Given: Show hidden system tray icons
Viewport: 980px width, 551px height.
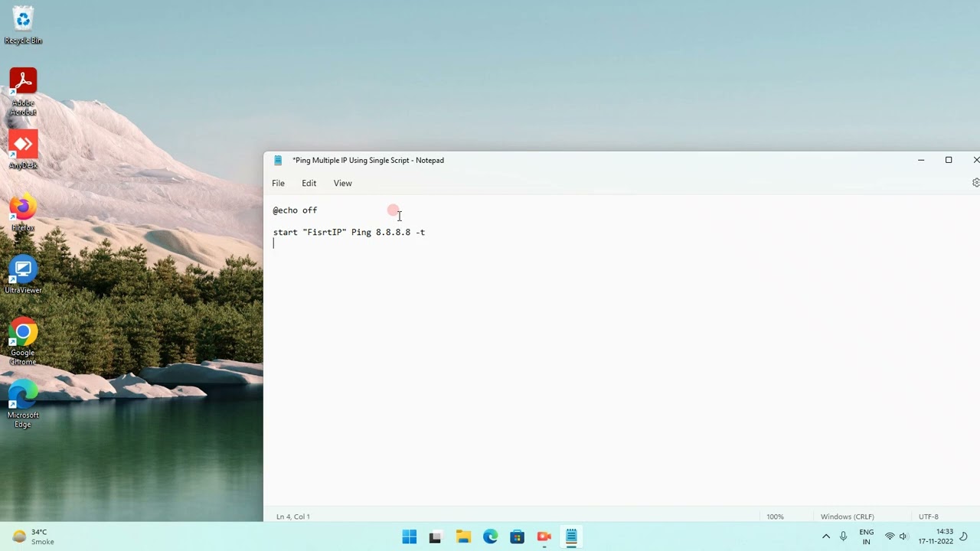Looking at the screenshot, I should pyautogui.click(x=825, y=536).
